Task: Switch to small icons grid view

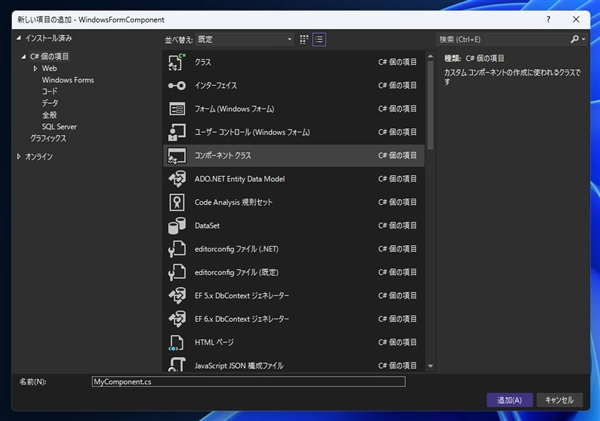Action: (x=304, y=39)
